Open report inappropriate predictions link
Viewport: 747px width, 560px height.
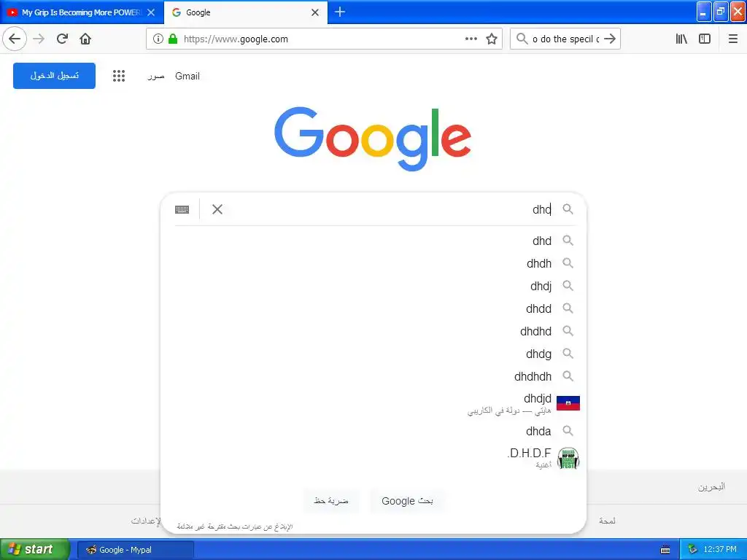point(235,526)
